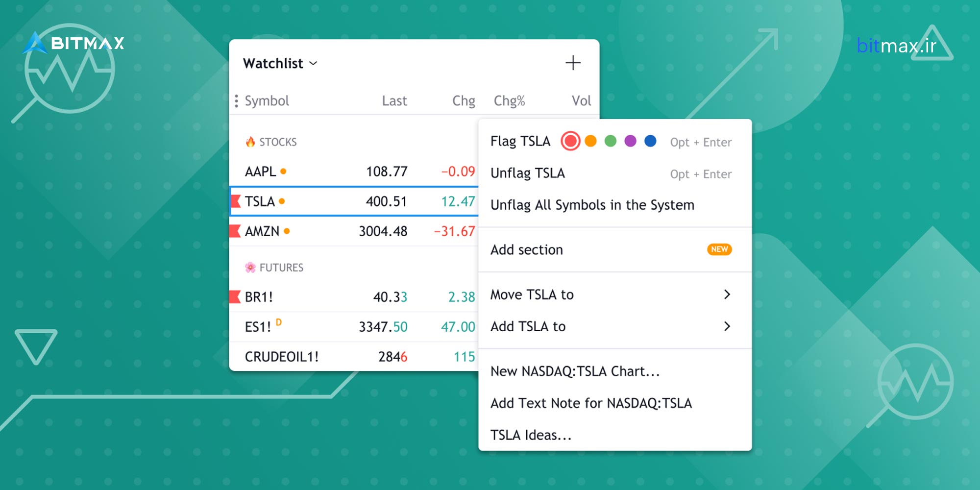Open the bitmax.ir link
The image size is (980, 490).
pyautogui.click(x=896, y=46)
